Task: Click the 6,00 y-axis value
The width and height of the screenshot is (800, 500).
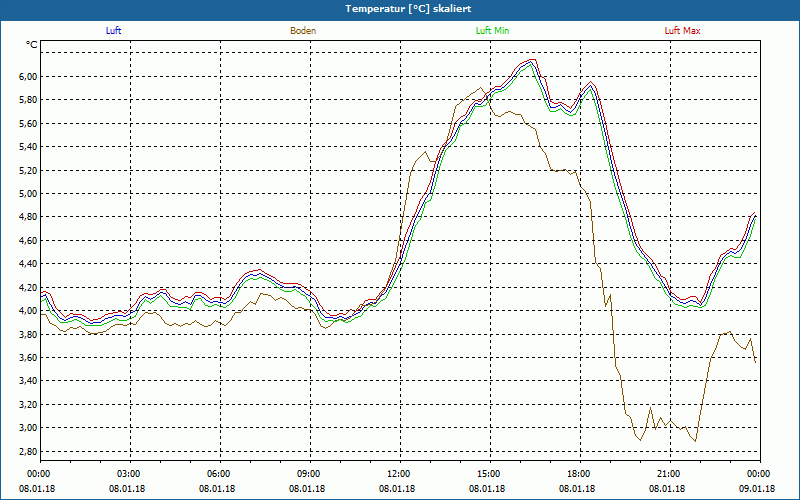Action: pos(29,77)
